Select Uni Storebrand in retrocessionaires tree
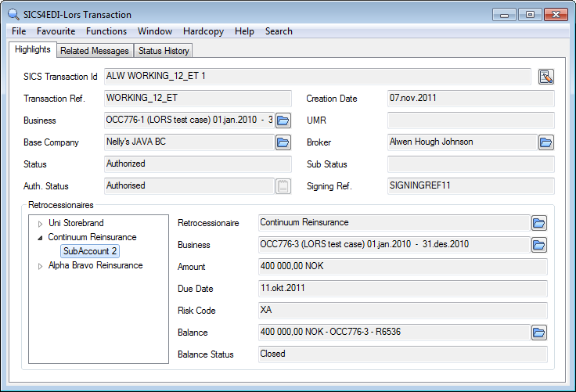Image resolution: width=576 pixels, height=392 pixels. tap(76, 223)
